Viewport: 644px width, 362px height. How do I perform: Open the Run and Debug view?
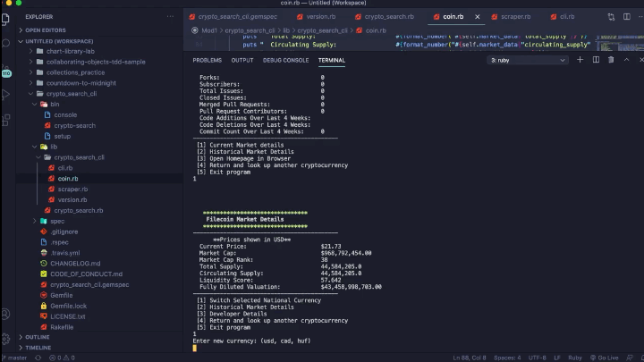point(5,95)
